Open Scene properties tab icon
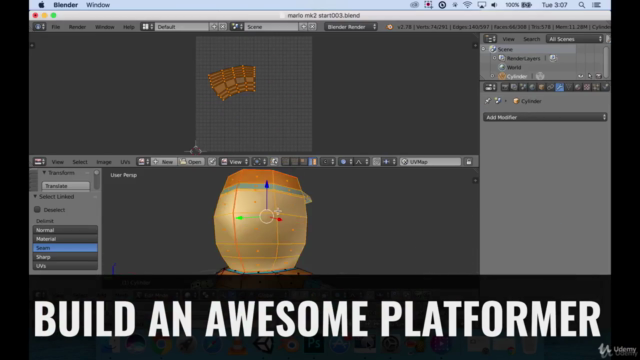 tap(523, 87)
